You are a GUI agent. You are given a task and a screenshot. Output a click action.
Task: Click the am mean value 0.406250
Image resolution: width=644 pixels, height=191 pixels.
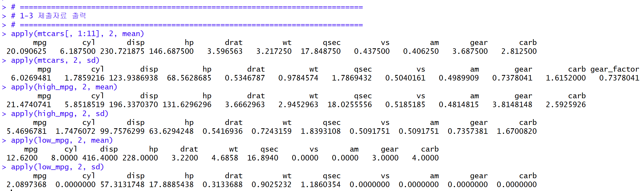coord(421,51)
